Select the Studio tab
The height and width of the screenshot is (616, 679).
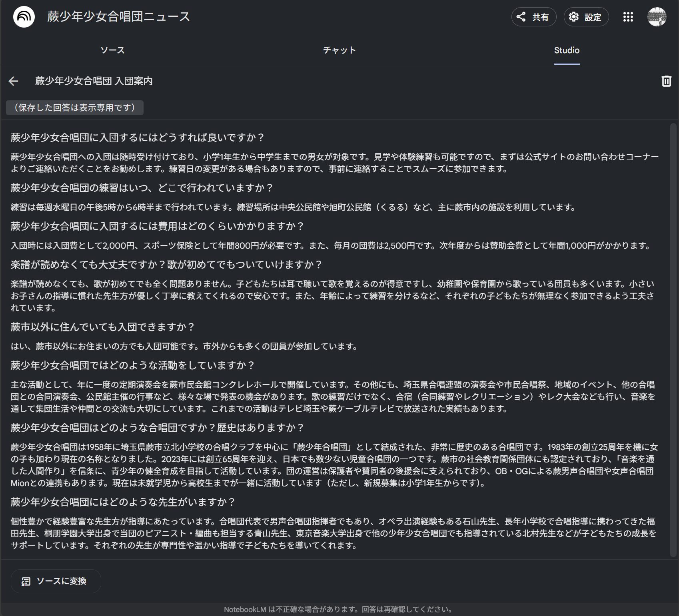point(567,50)
